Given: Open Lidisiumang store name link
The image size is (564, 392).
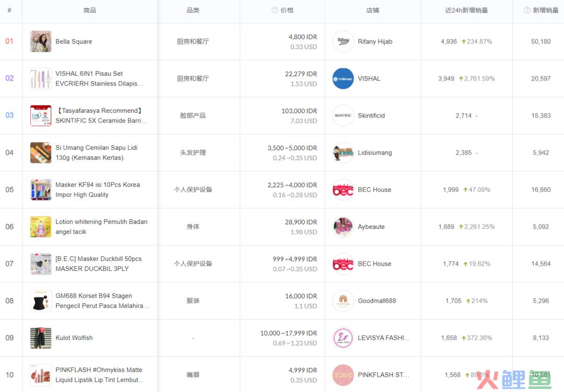Looking at the screenshot, I should pos(375,152).
